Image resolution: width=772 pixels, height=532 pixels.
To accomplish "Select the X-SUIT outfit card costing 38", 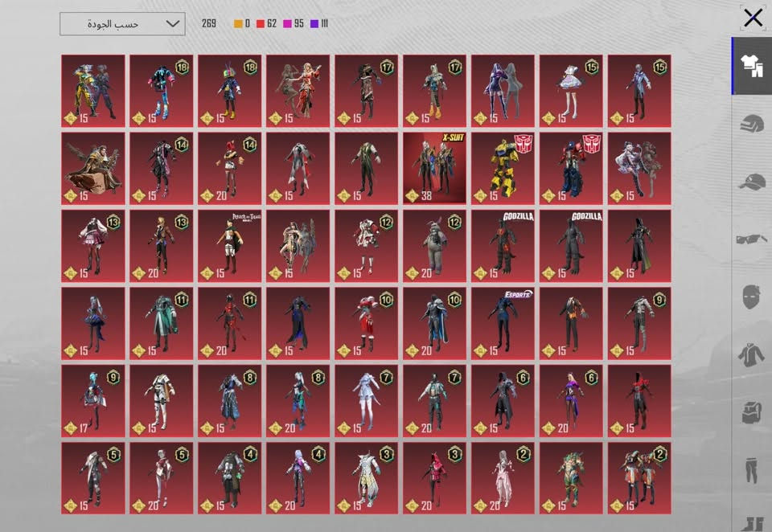I will click(x=435, y=168).
